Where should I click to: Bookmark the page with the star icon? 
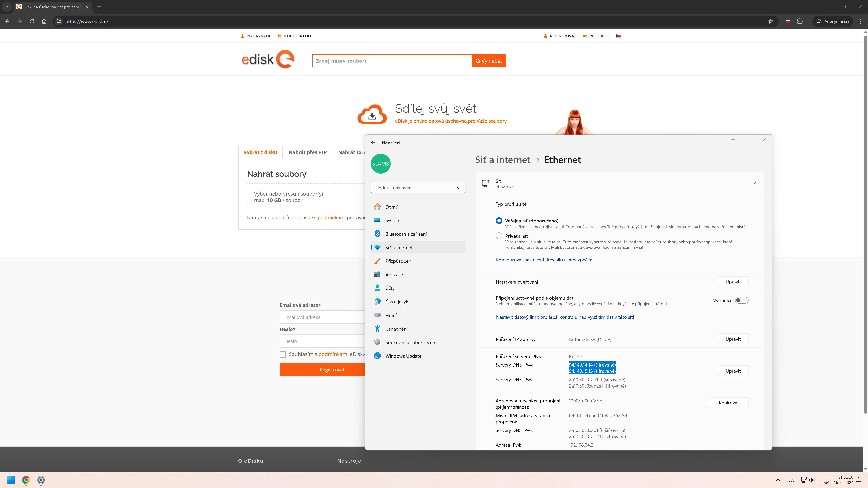click(771, 21)
